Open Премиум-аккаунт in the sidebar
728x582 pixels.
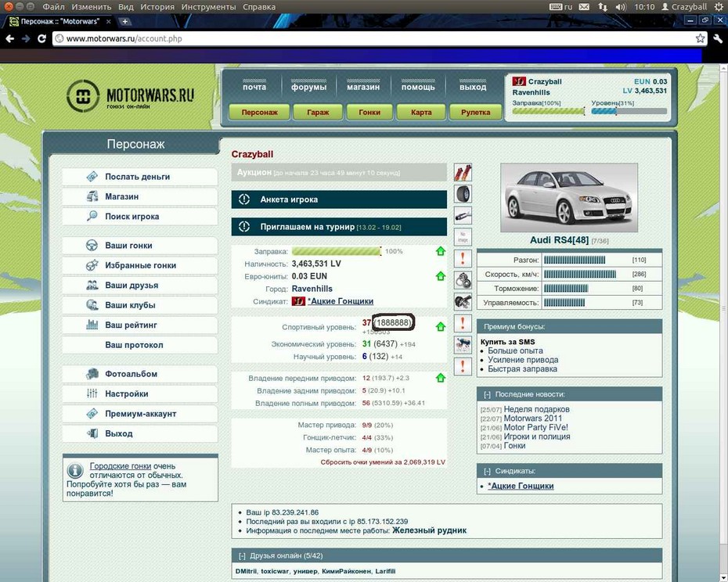point(140,414)
